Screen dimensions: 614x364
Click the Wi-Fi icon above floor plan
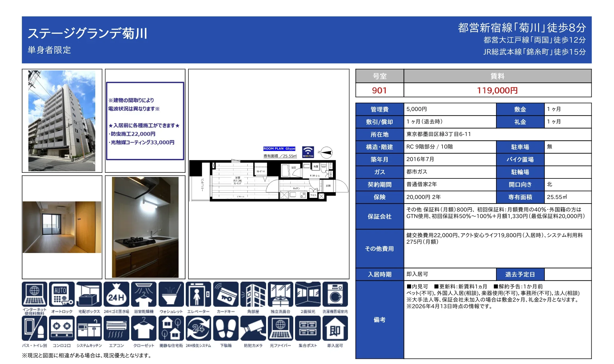coord(308,152)
